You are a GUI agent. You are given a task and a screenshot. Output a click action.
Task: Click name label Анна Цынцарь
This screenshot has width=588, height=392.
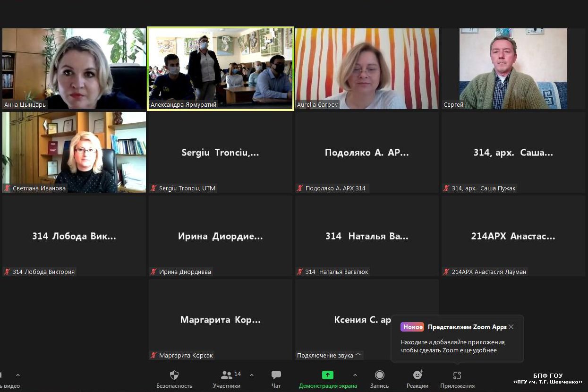click(25, 105)
